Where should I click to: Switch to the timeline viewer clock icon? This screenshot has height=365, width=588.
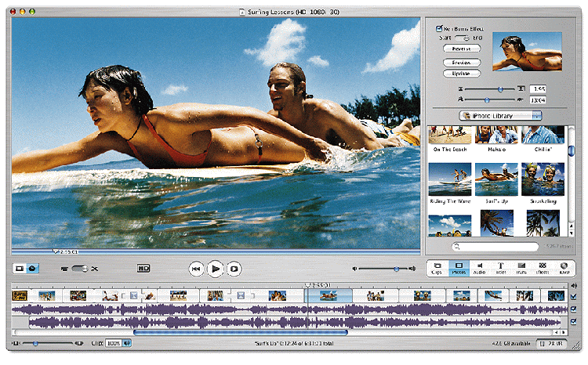33,269
